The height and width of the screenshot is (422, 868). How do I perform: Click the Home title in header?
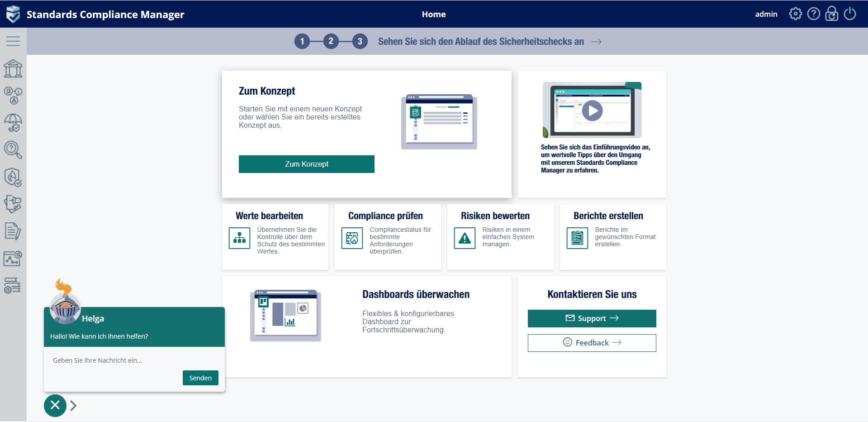(434, 14)
